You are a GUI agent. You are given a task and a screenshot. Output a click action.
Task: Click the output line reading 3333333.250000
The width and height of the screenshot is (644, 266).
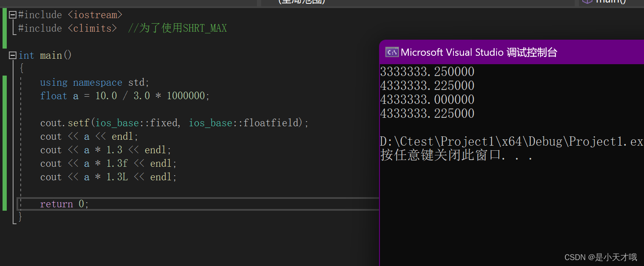[427, 71]
